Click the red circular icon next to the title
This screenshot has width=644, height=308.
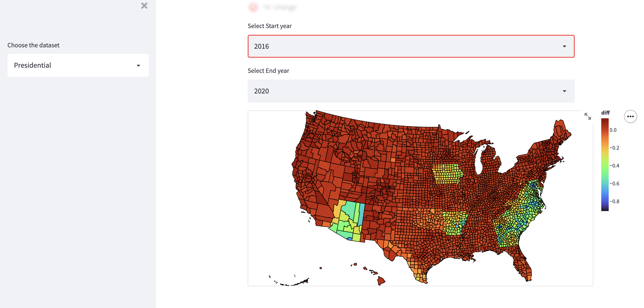253,7
